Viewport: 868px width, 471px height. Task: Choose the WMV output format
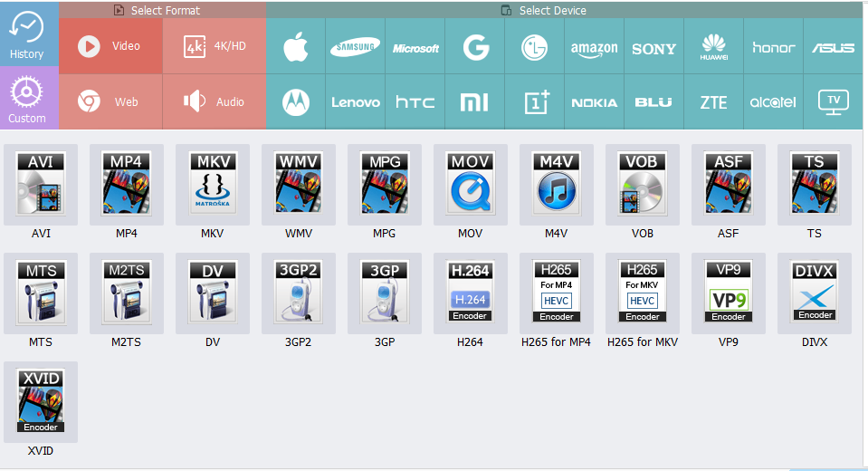(299, 185)
